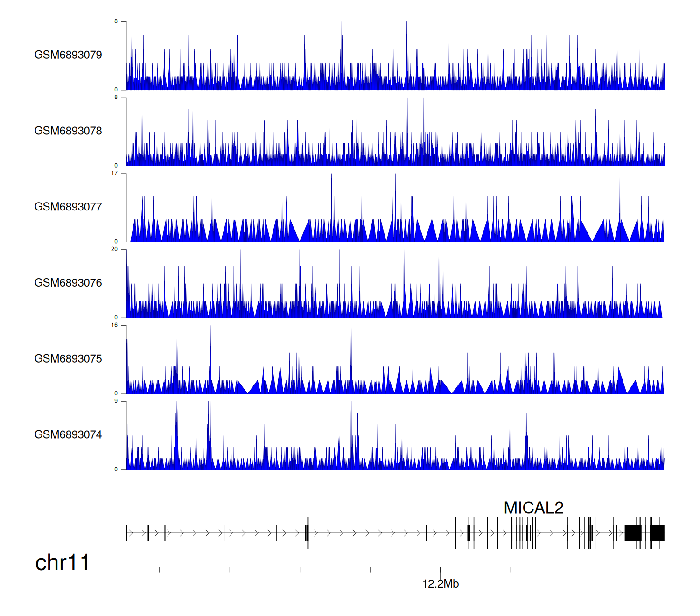Click the GSM6893079 track label

[x=68, y=55]
